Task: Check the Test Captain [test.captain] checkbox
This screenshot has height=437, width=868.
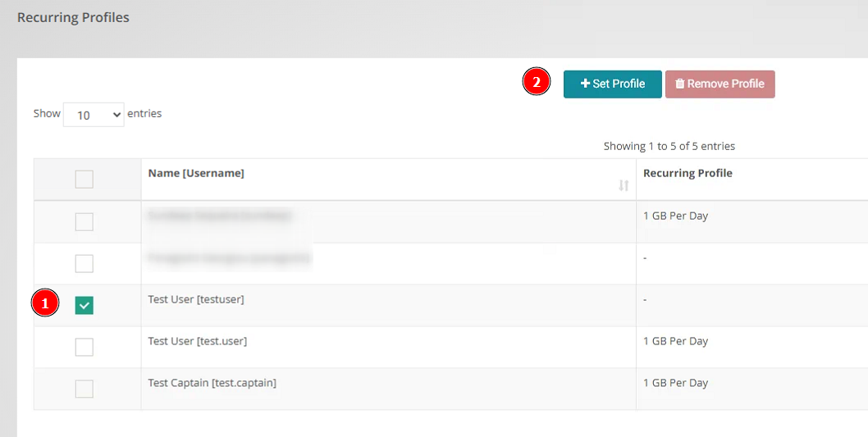Action: 85,389
